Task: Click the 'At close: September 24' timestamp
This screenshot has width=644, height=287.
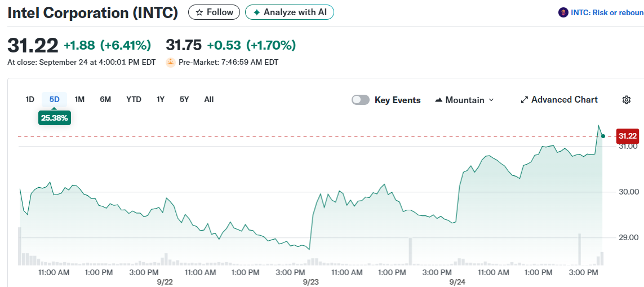Action: (82, 63)
